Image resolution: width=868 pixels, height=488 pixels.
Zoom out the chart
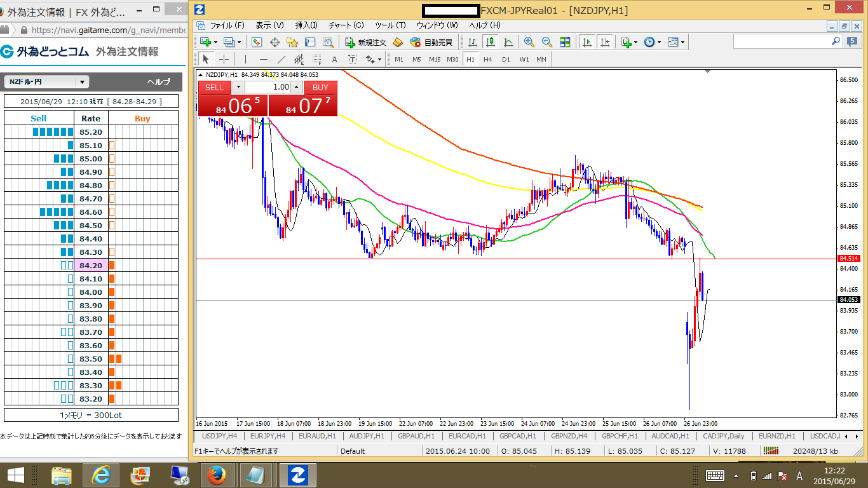pyautogui.click(x=546, y=42)
